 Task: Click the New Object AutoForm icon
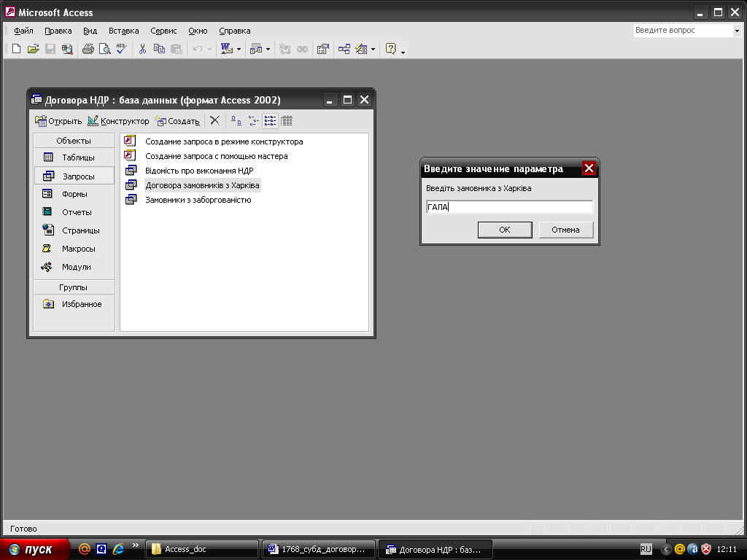click(x=362, y=49)
